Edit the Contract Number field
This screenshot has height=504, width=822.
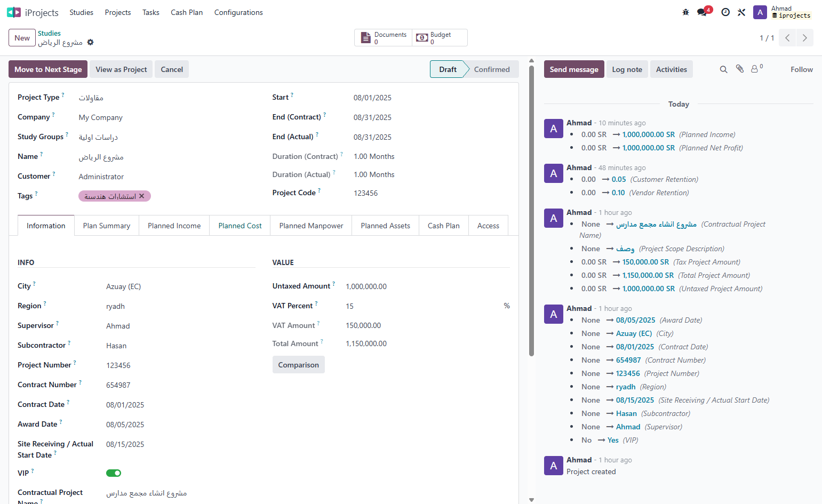(x=180, y=385)
